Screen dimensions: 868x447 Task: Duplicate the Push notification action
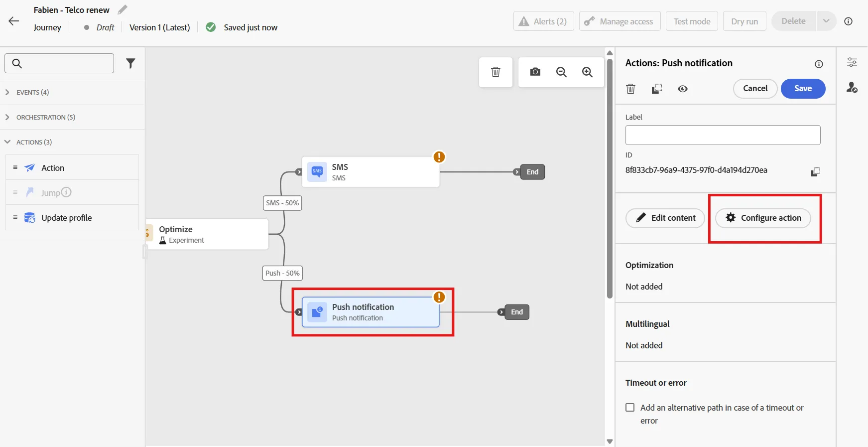pos(657,89)
